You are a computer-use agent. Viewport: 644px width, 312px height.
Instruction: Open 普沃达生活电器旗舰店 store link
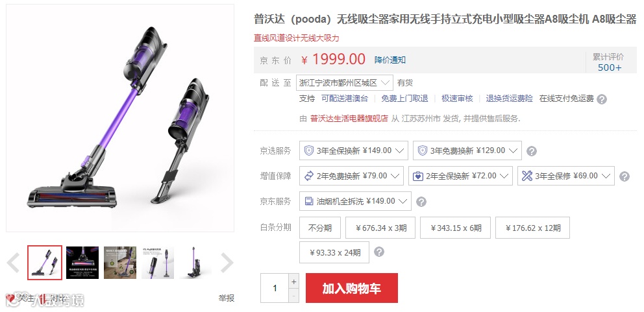click(x=349, y=119)
